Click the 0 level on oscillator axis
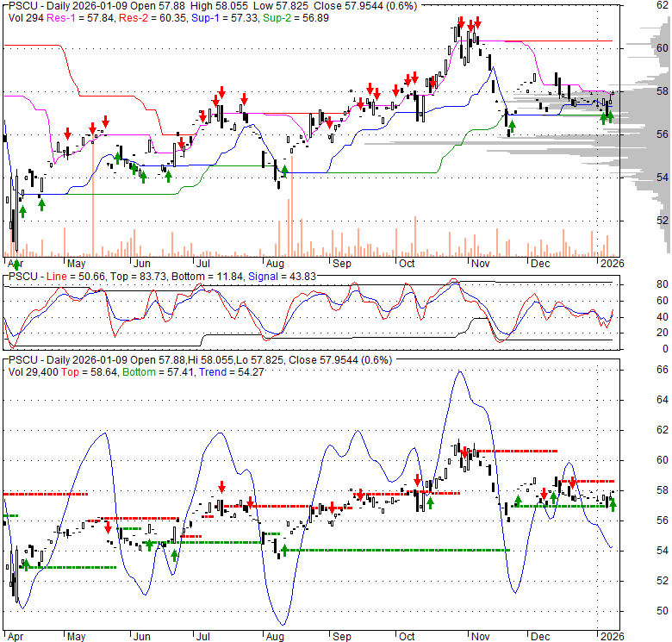The height and width of the screenshot is (642, 672). (x=665, y=349)
